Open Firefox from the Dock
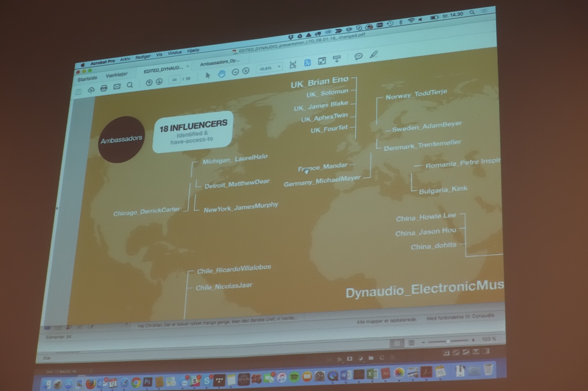The height and width of the screenshot is (391, 588). pos(90,384)
